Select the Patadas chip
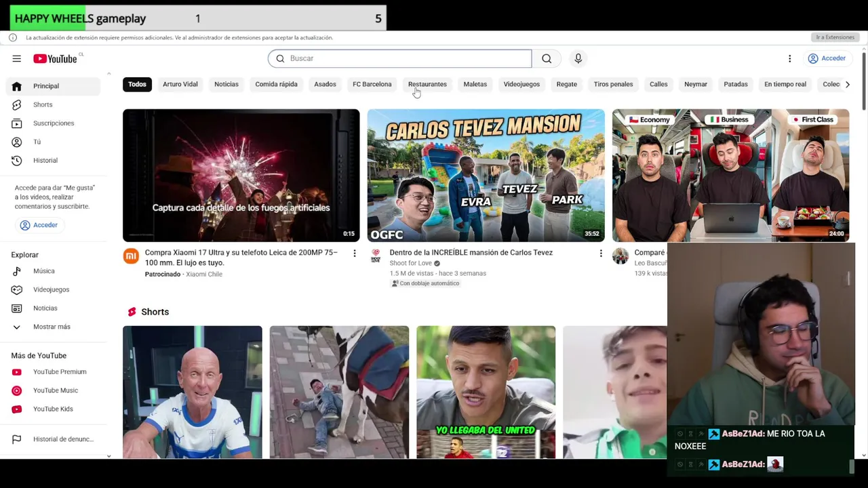 [x=736, y=84]
